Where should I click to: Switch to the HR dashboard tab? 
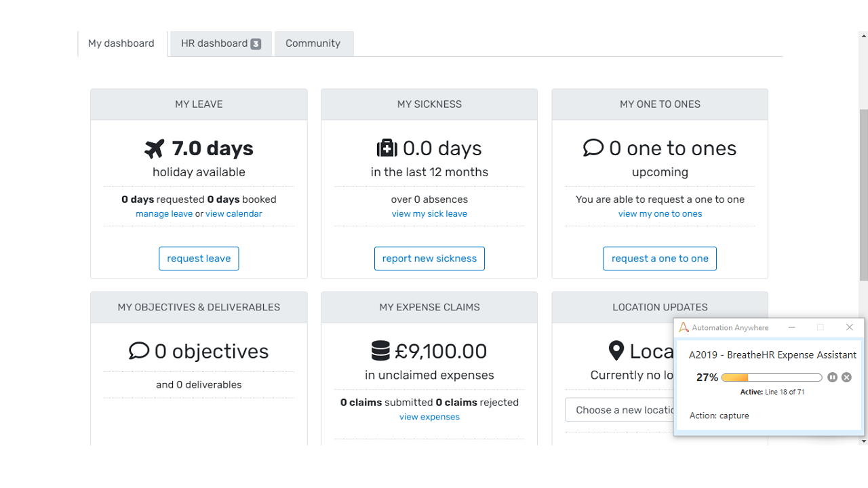tap(220, 43)
